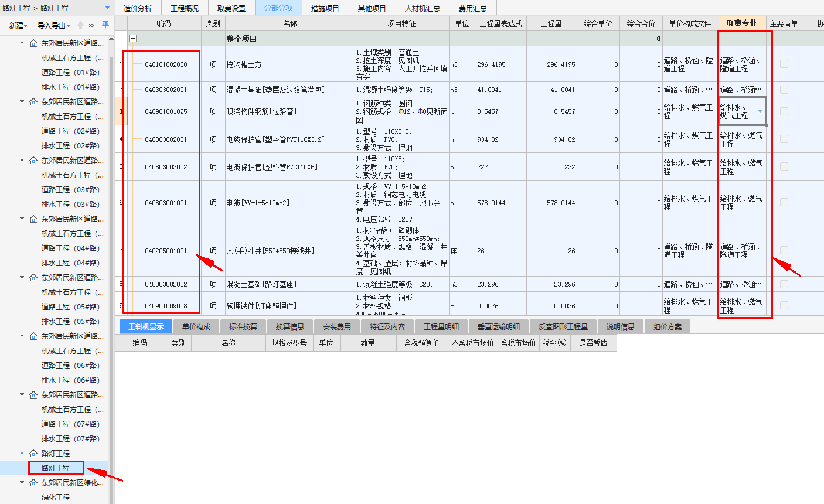
Task: Open the 导入导出 dropdown
Action: (x=53, y=26)
